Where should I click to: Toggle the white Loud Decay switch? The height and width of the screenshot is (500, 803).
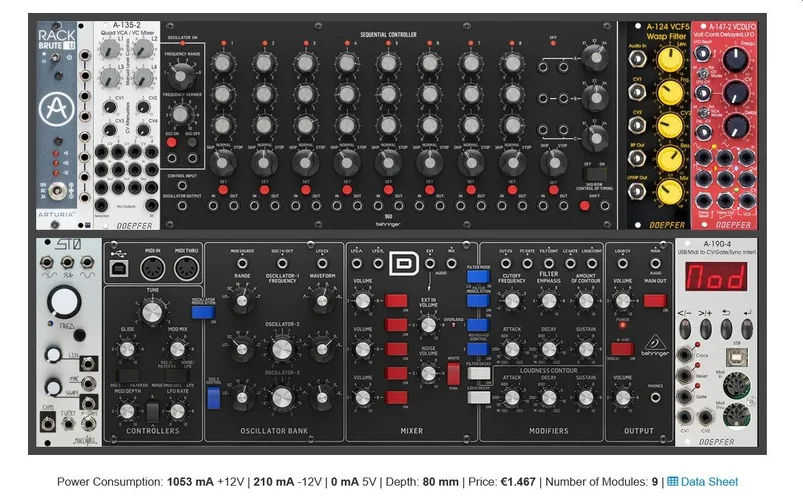[478, 397]
